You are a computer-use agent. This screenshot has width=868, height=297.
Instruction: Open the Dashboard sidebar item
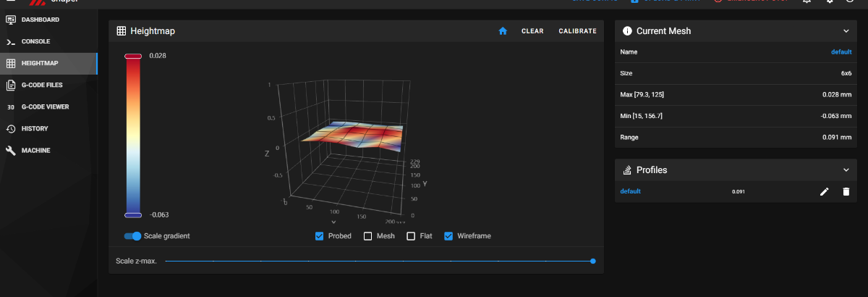pyautogui.click(x=48, y=20)
